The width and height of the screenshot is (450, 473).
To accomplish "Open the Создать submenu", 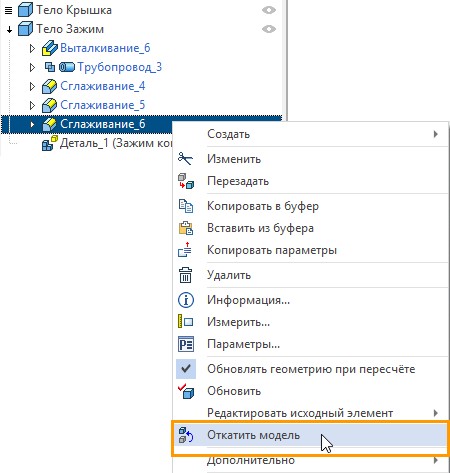I will click(311, 134).
